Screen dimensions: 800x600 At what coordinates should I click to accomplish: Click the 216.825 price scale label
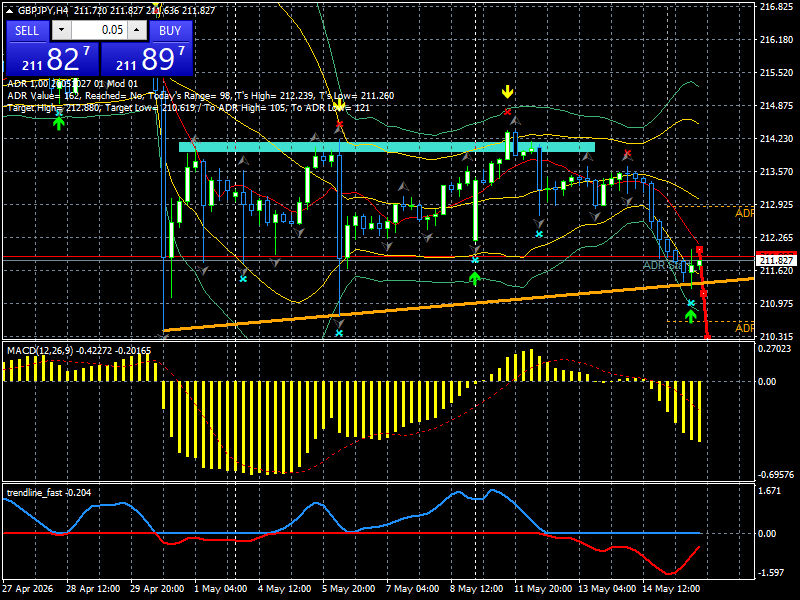point(777,7)
